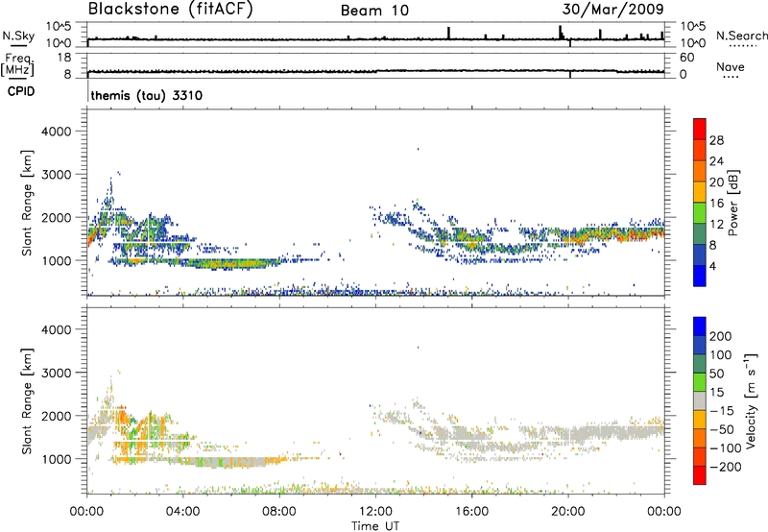Select the '18' frequency axis tick label
The width and height of the screenshot is (768, 532).
64,58
